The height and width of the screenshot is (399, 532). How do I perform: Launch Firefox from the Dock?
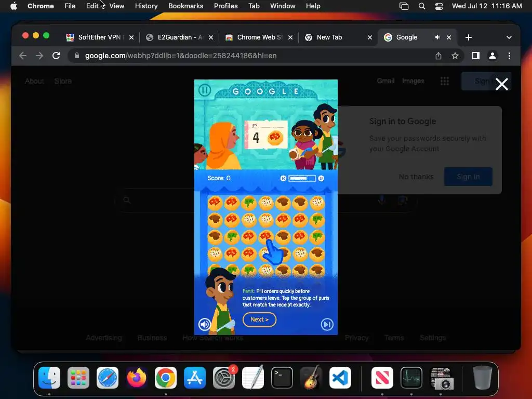pyautogui.click(x=137, y=378)
